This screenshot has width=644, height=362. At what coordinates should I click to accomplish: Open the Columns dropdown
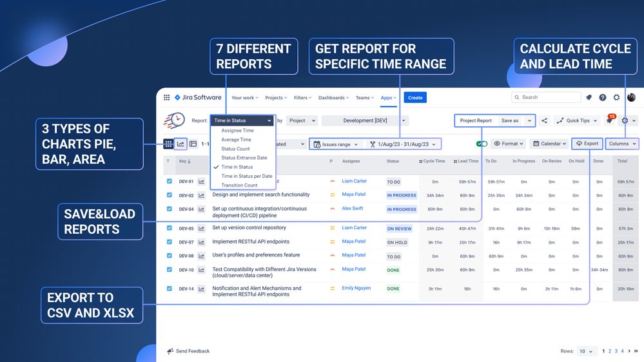pyautogui.click(x=622, y=144)
